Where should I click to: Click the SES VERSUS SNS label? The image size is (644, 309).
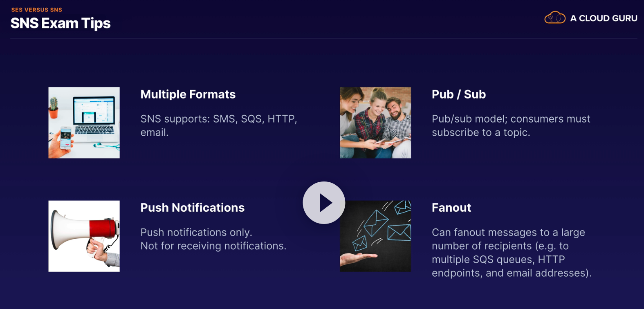click(x=37, y=10)
